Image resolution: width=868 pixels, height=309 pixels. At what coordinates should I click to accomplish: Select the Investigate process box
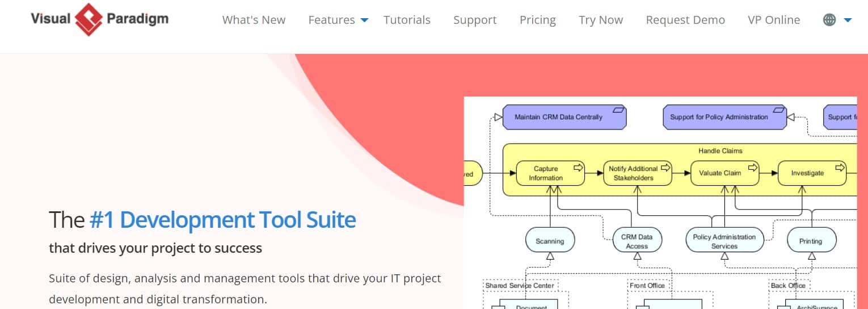coord(812,173)
